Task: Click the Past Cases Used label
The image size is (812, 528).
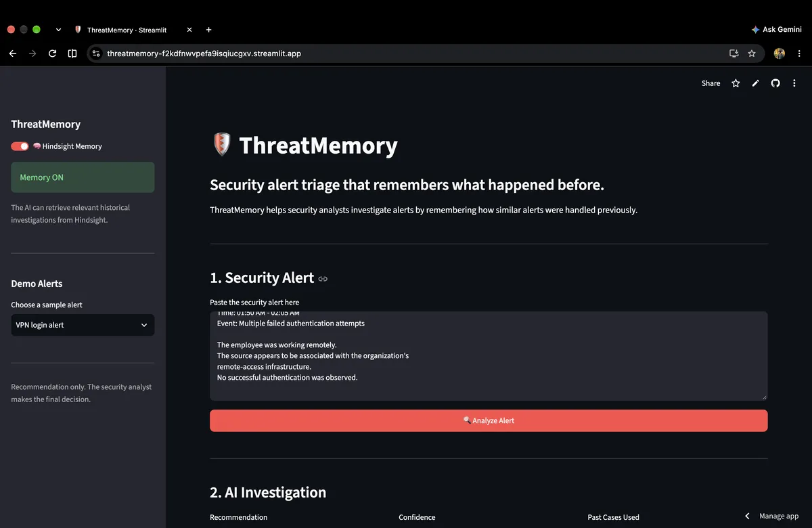Action: click(613, 517)
